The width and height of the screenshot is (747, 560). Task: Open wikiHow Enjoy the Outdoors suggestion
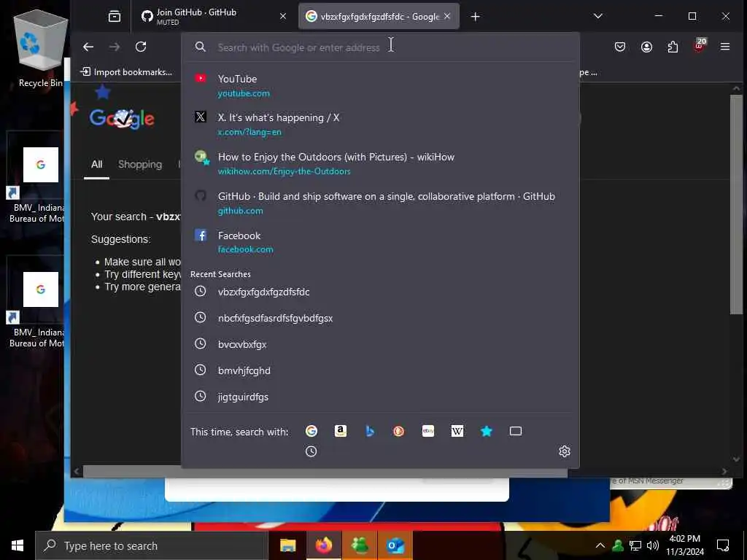pyautogui.click(x=380, y=163)
